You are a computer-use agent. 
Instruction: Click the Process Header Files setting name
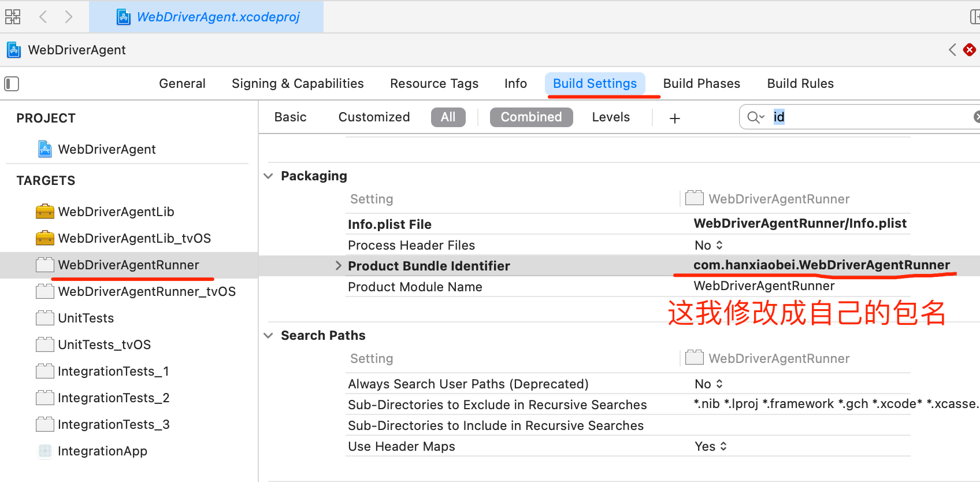tap(411, 246)
